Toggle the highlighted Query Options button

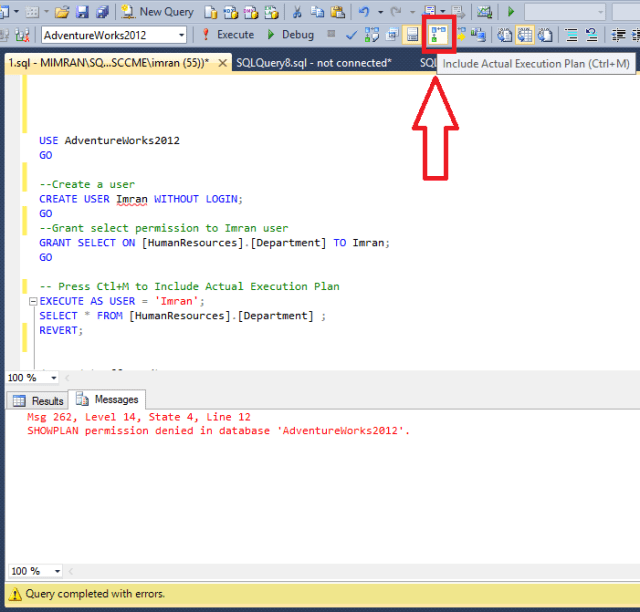tap(411, 35)
